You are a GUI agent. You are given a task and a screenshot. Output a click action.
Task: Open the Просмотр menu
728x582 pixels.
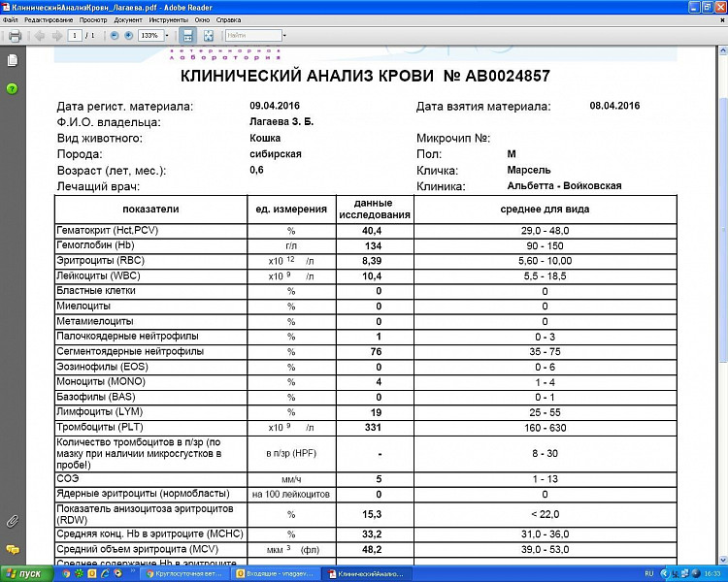pyautogui.click(x=93, y=19)
